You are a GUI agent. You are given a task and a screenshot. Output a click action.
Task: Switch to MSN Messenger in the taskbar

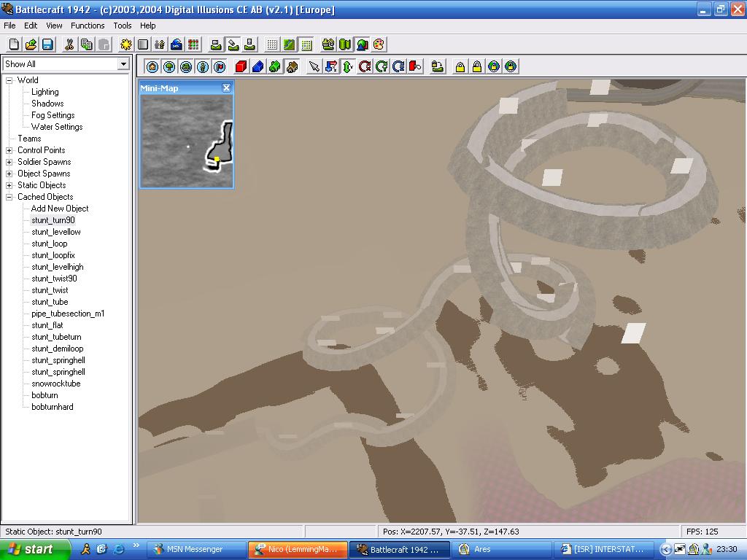click(196, 550)
